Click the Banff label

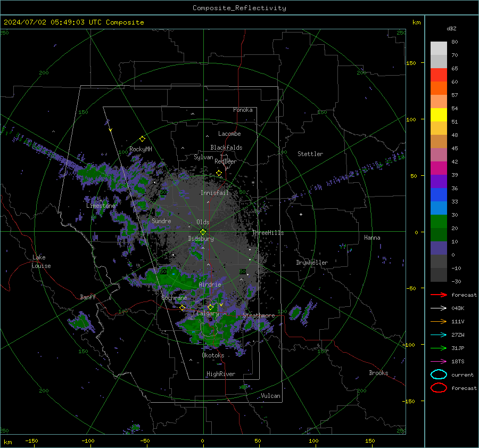tap(88, 297)
